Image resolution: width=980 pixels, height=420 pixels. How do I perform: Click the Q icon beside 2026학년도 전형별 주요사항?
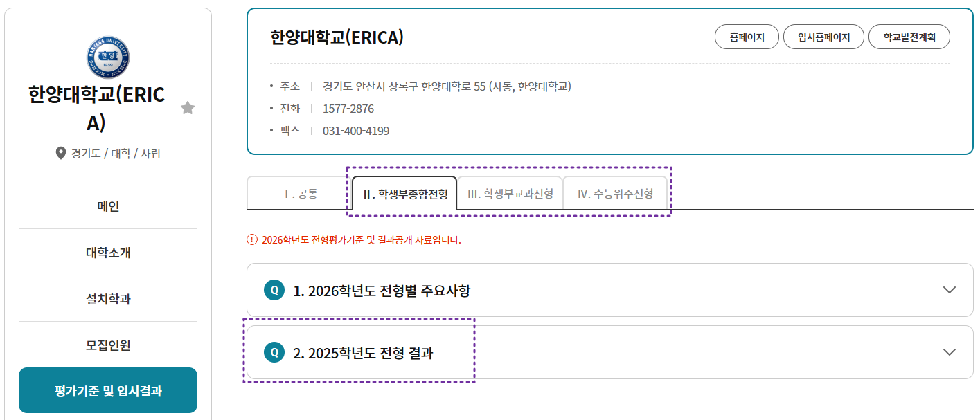(x=274, y=290)
